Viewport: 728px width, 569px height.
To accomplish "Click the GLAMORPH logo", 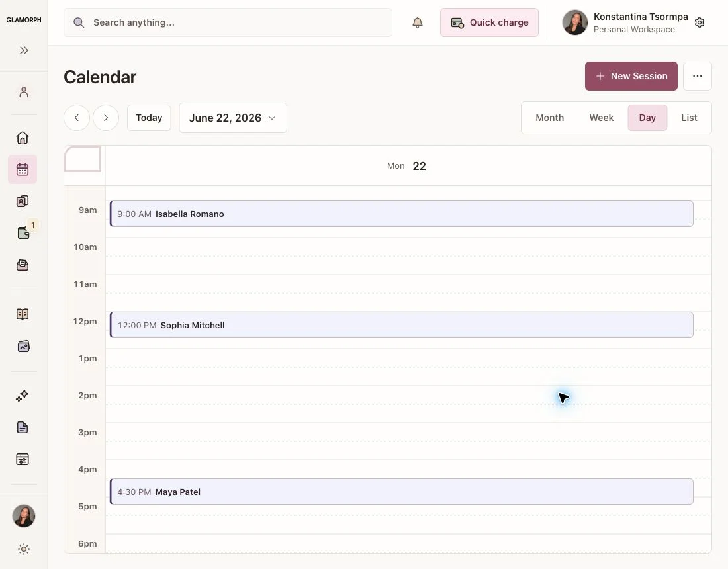I will point(24,20).
